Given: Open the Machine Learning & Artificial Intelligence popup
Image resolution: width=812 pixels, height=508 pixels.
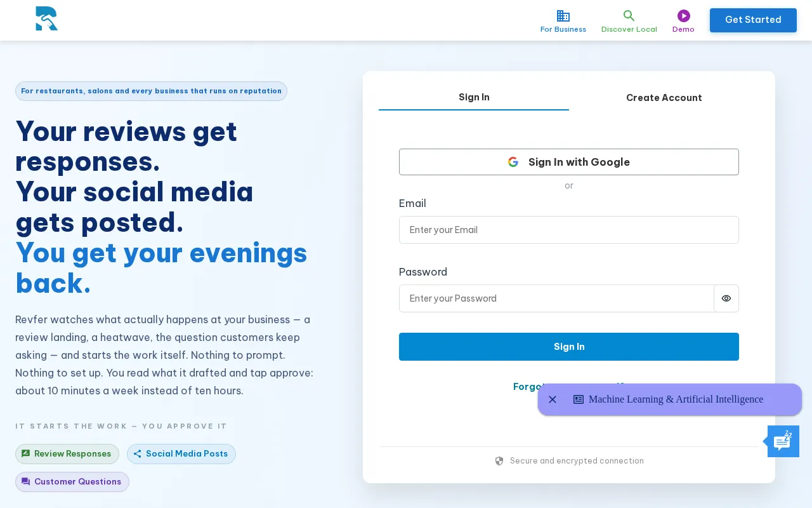Looking at the screenshot, I should point(670,399).
